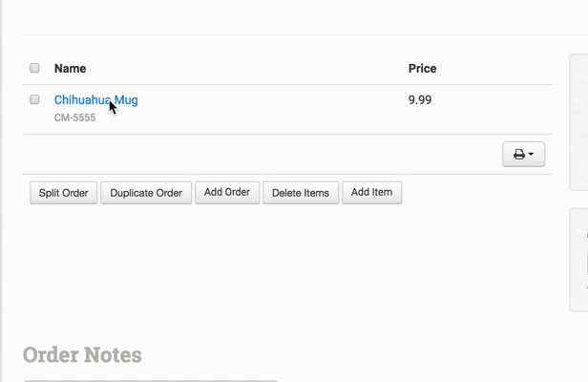Click blank footer row left of print button
Image resolution: width=588 pixels, height=382 pixels.
pyautogui.click(x=258, y=154)
